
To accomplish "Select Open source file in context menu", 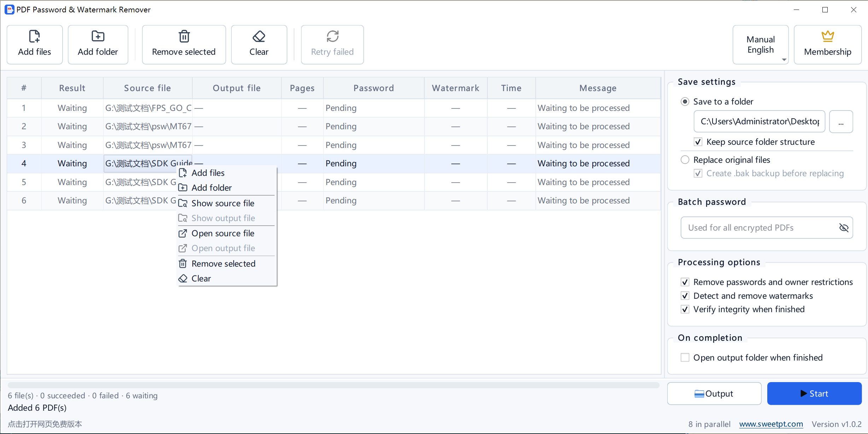I will coord(227,233).
